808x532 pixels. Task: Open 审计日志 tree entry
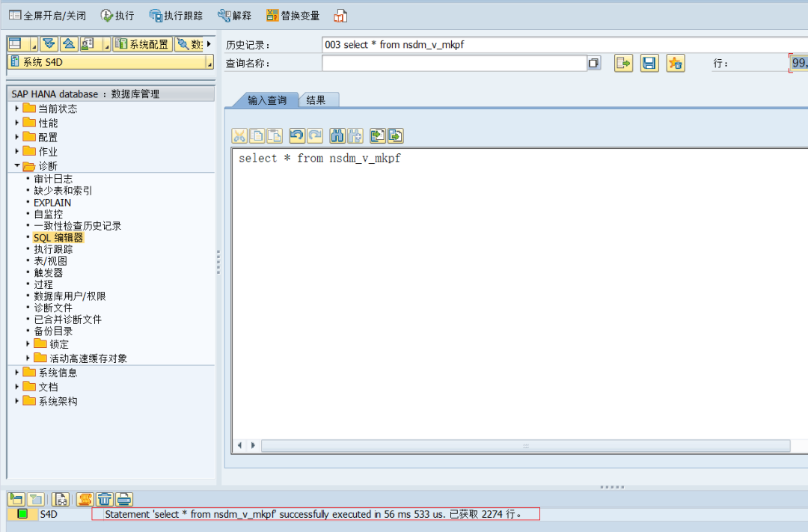tap(53, 179)
